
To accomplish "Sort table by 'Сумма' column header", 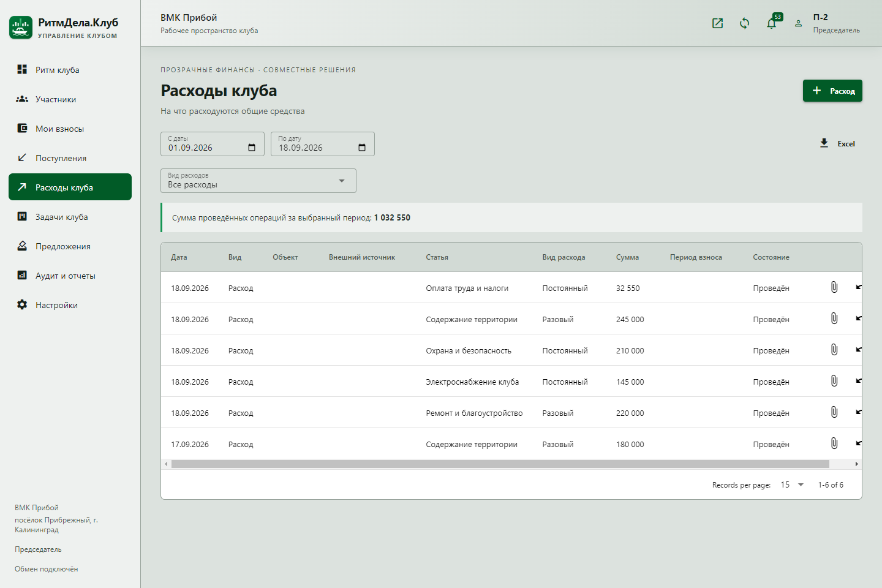I will tap(627, 257).
